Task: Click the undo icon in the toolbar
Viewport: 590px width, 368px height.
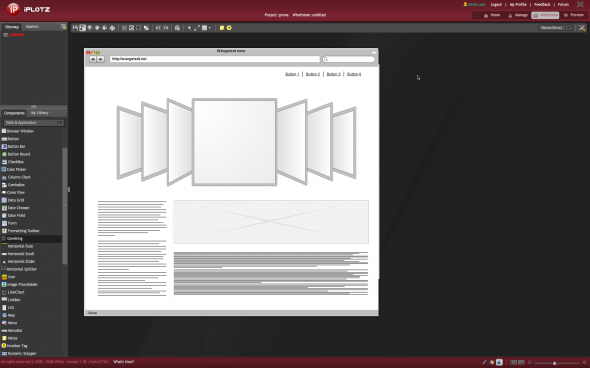Action: click(x=158, y=28)
